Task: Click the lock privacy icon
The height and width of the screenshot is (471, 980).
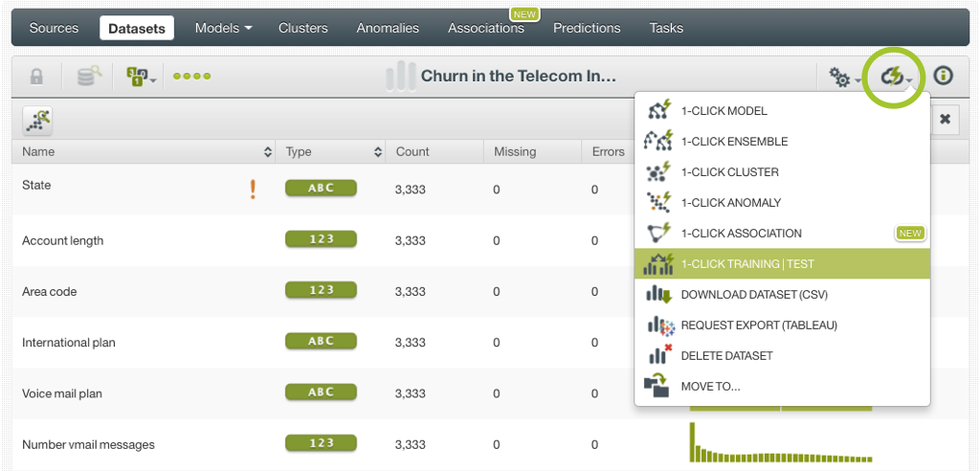Action: click(x=37, y=77)
